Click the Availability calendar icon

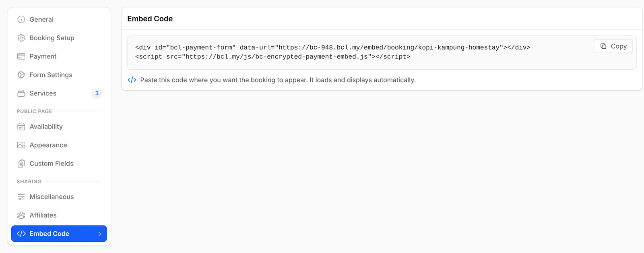[x=21, y=126]
